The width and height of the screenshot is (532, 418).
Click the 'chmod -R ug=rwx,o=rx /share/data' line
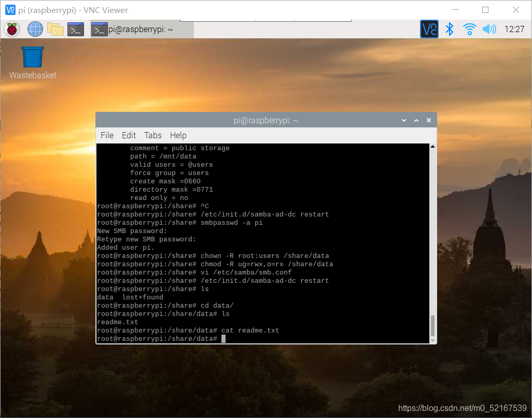(215, 264)
